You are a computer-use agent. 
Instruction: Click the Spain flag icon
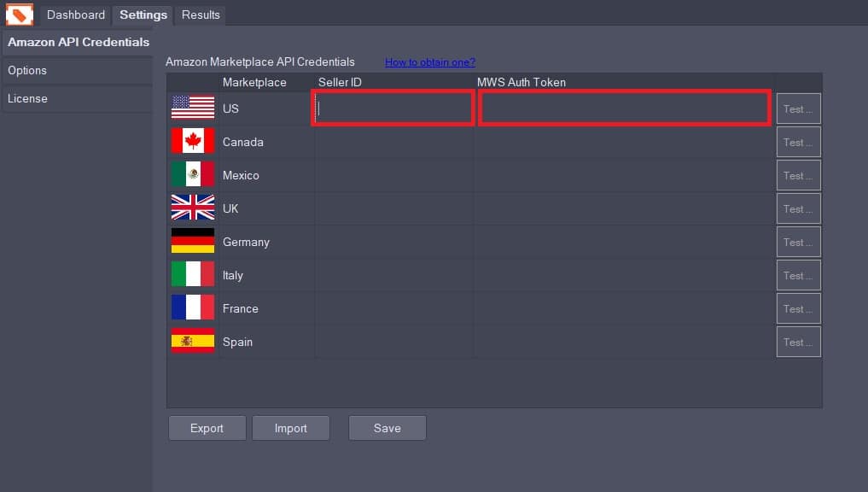(x=193, y=341)
